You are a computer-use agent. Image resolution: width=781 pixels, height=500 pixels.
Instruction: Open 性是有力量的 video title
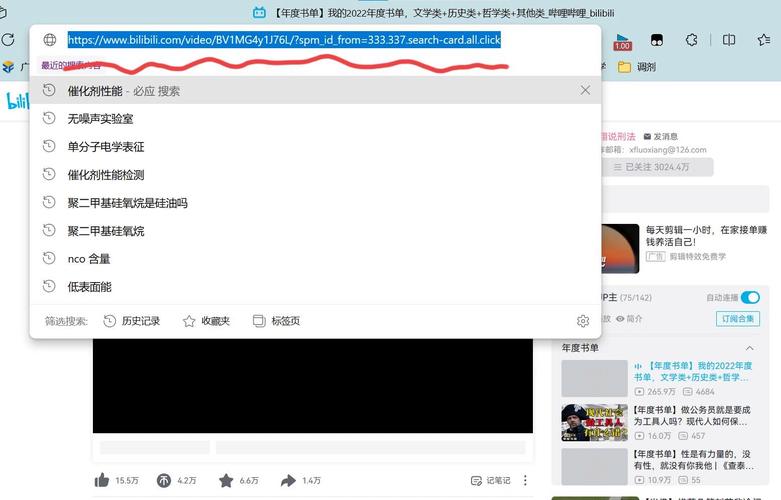point(693,460)
